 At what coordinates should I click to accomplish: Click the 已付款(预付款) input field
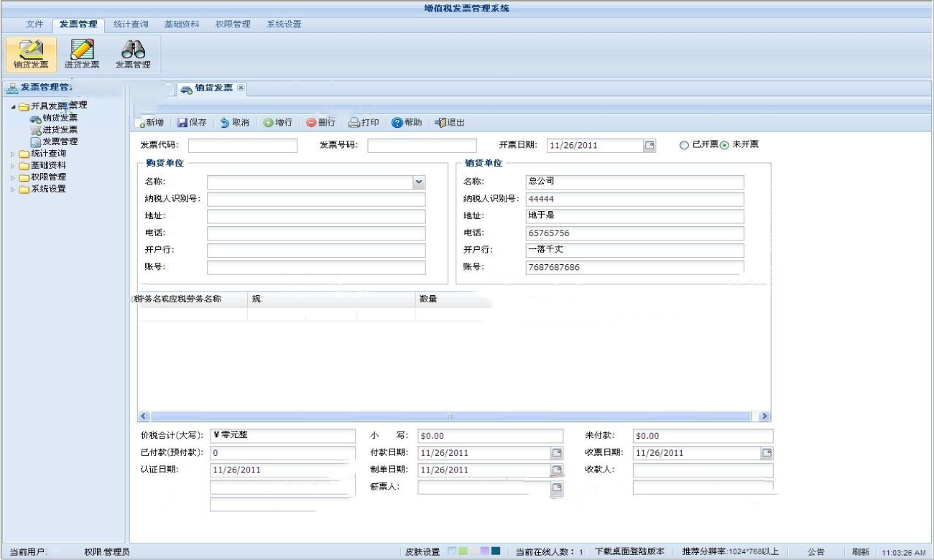282,453
